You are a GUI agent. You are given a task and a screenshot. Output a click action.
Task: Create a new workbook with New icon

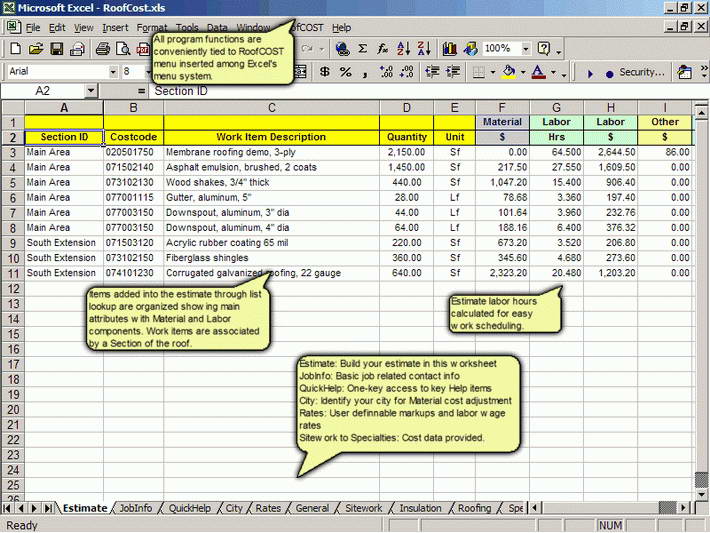15,48
